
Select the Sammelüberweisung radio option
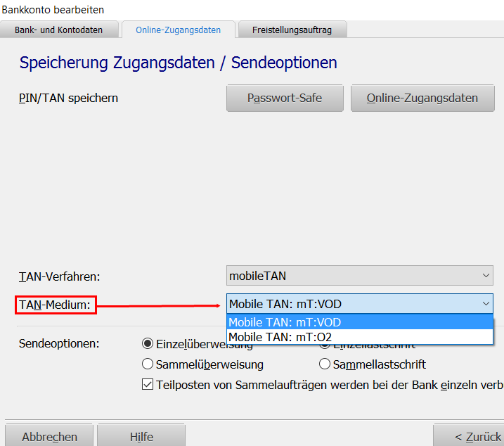pos(148,364)
